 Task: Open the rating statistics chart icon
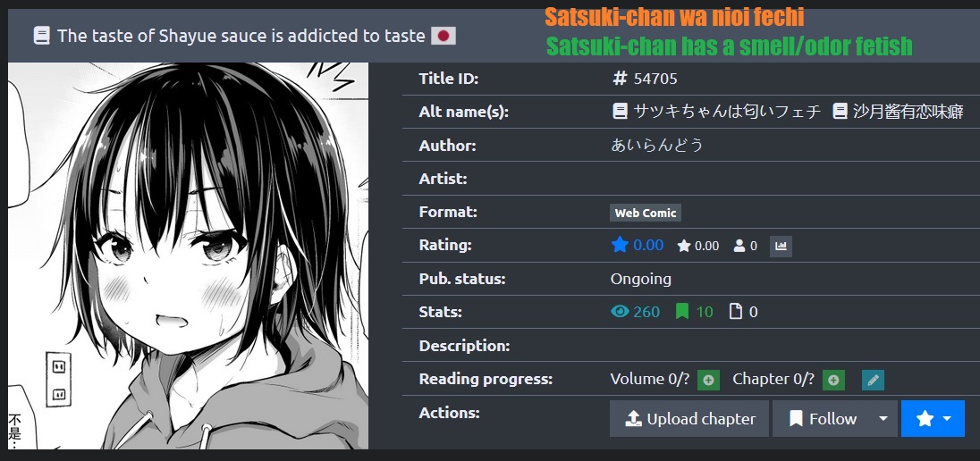[x=781, y=246]
